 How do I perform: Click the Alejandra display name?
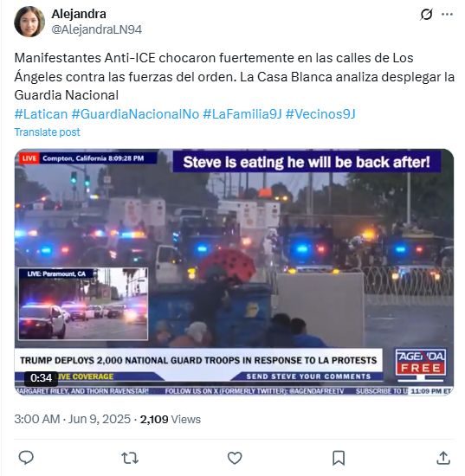[79, 14]
